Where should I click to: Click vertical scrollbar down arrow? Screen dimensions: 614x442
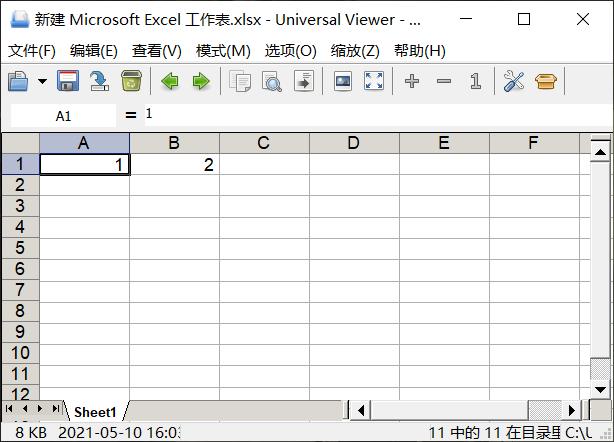600,390
